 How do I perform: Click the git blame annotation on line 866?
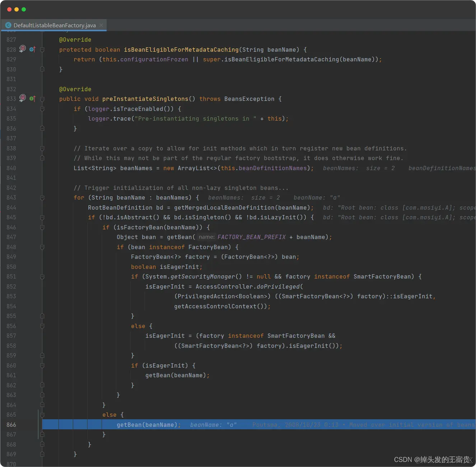tap(364, 425)
